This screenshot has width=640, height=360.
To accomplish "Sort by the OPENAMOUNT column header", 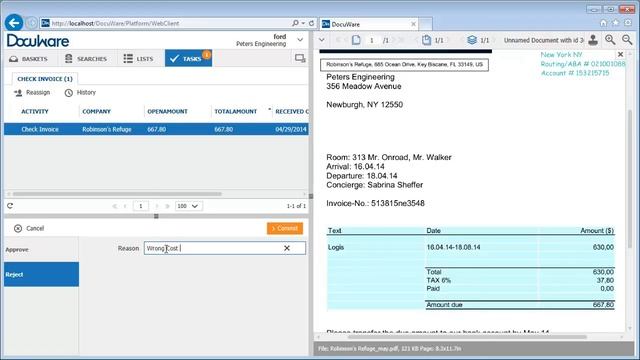I will pos(167,111).
